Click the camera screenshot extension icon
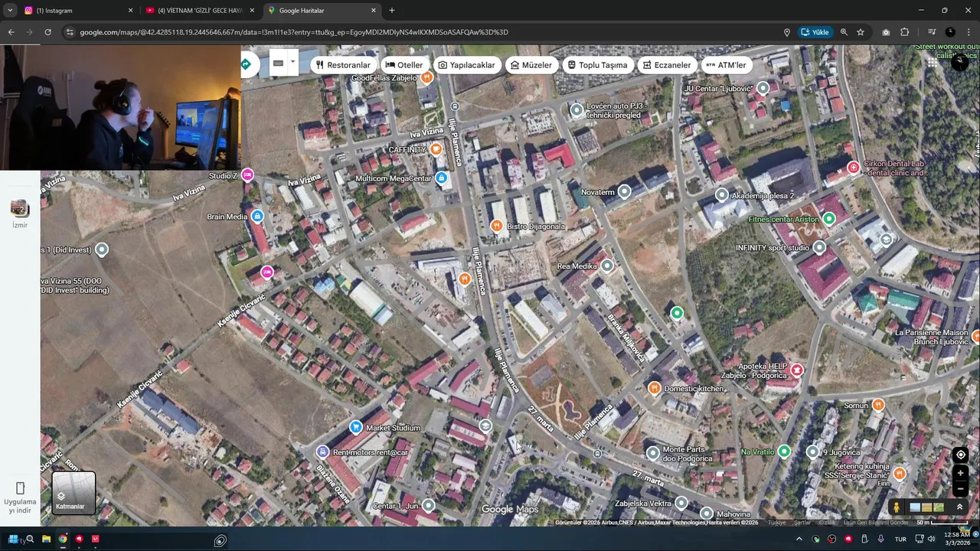Screen dimensions: 980x551 tap(886, 32)
